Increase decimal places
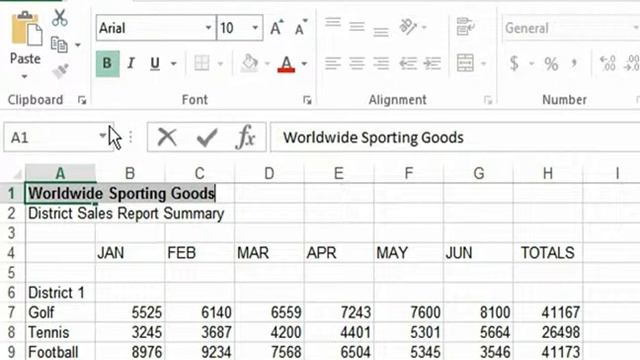The width and height of the screenshot is (640, 360). pos(608,64)
